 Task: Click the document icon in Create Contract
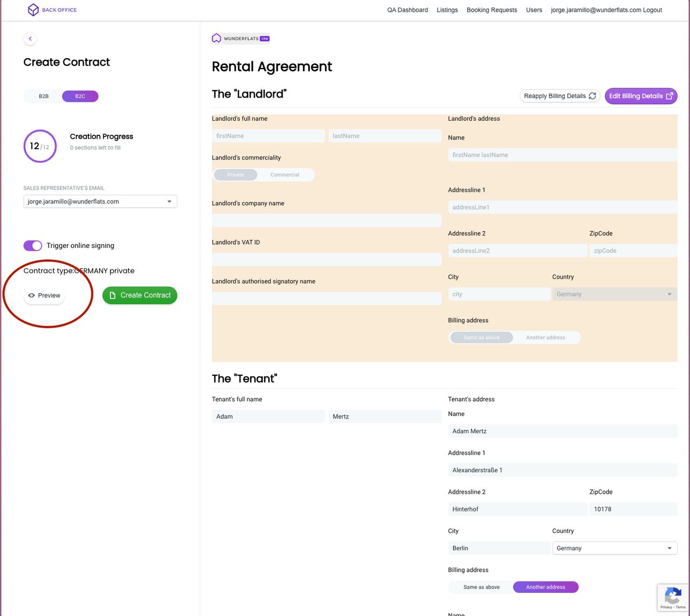click(113, 295)
